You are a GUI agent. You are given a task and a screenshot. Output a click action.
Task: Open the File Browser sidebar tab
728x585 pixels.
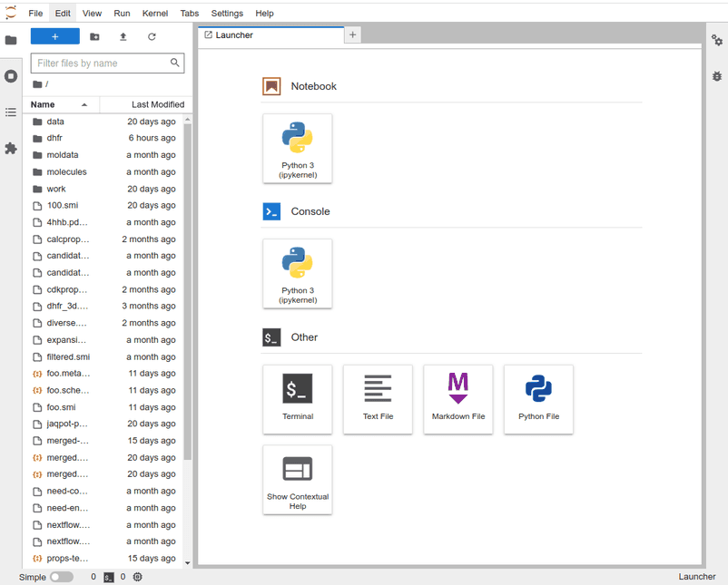click(x=11, y=41)
